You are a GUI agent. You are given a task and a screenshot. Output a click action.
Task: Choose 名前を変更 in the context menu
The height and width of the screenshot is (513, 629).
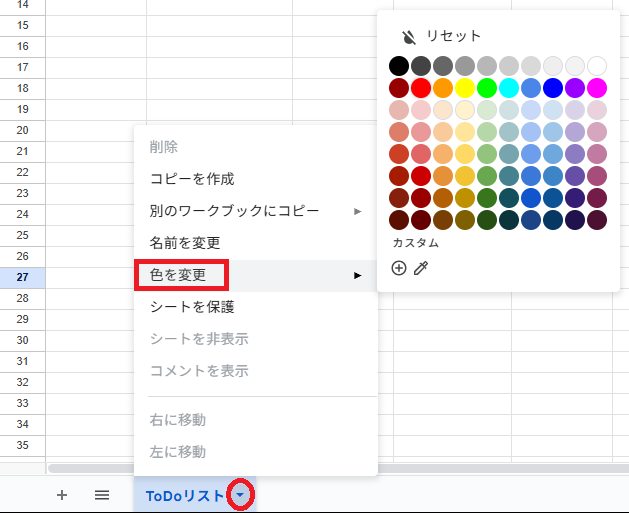click(185, 243)
